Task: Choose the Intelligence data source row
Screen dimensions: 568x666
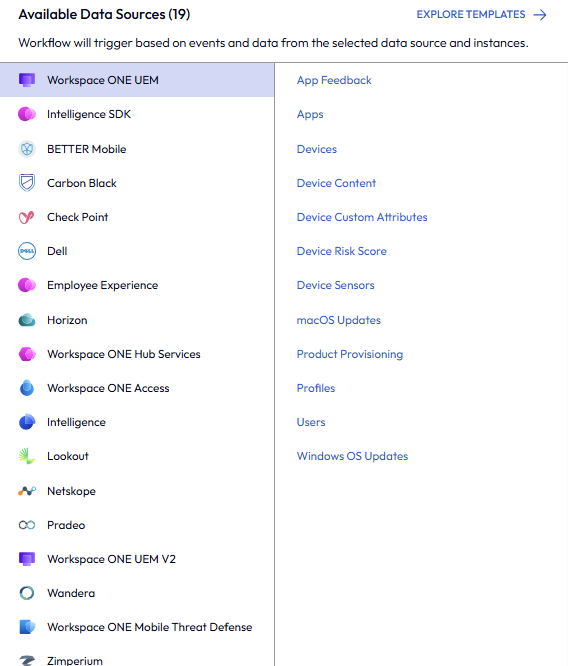Action: (x=137, y=422)
